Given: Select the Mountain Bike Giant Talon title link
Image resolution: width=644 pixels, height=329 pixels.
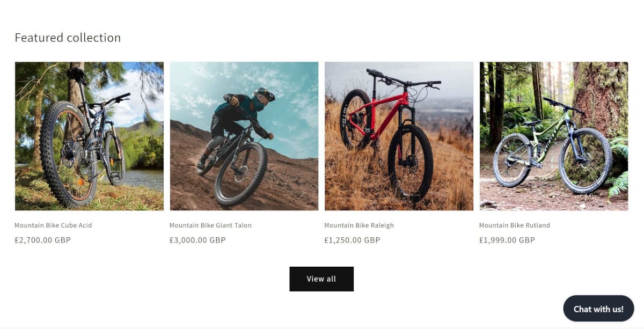Looking at the screenshot, I should pyautogui.click(x=210, y=225).
